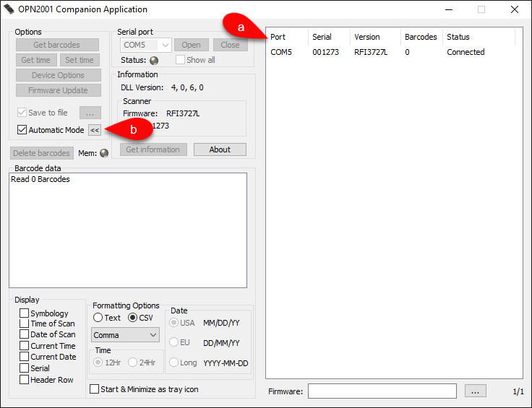The image size is (532, 408).
Task: Click the serial port Close button
Action: tap(230, 45)
